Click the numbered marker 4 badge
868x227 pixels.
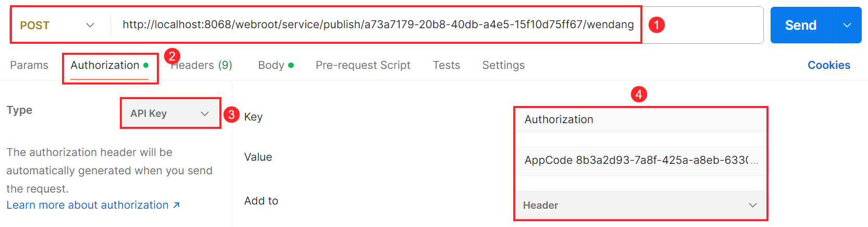click(x=639, y=94)
